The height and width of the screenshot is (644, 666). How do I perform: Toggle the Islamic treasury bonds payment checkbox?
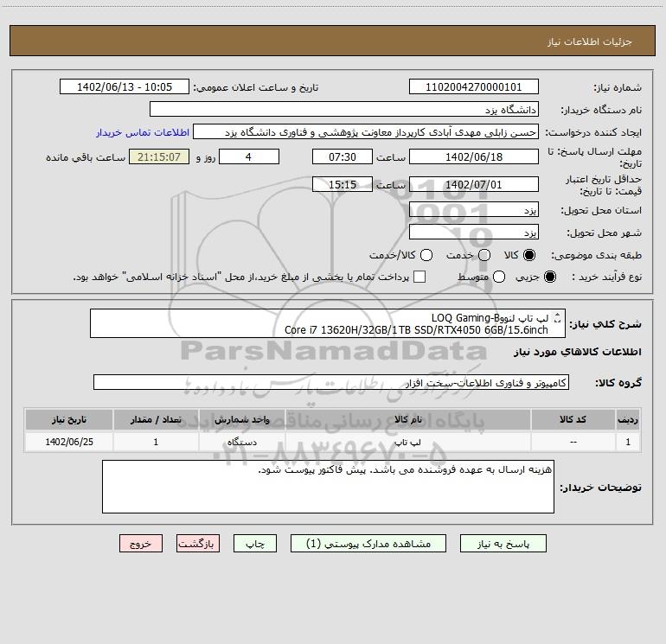tap(419, 277)
